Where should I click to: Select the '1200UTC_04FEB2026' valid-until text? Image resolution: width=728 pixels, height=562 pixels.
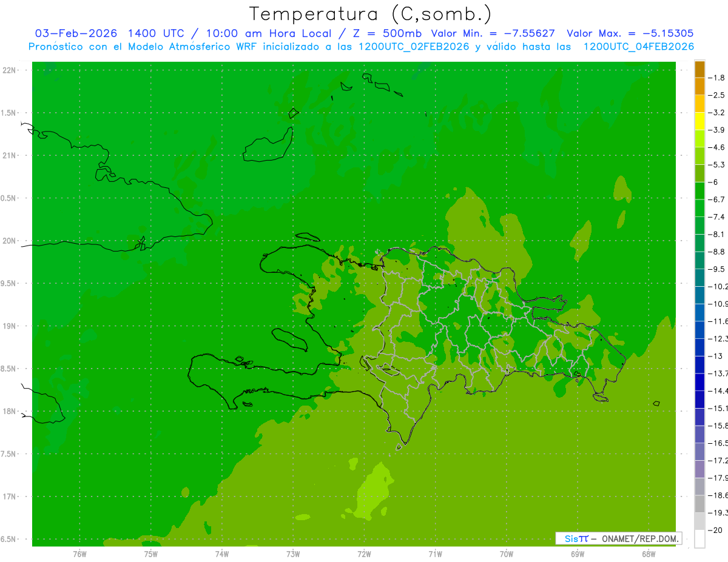point(638,47)
